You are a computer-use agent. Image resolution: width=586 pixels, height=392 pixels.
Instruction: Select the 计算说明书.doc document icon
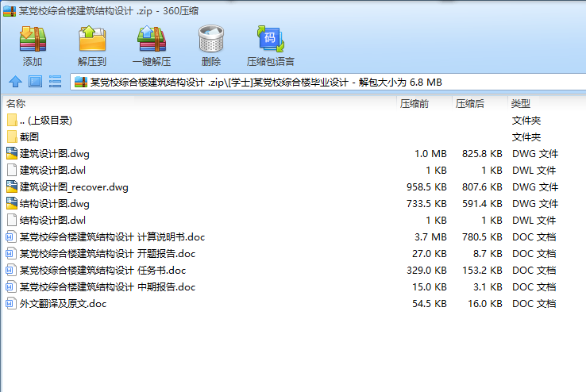tap(11, 236)
